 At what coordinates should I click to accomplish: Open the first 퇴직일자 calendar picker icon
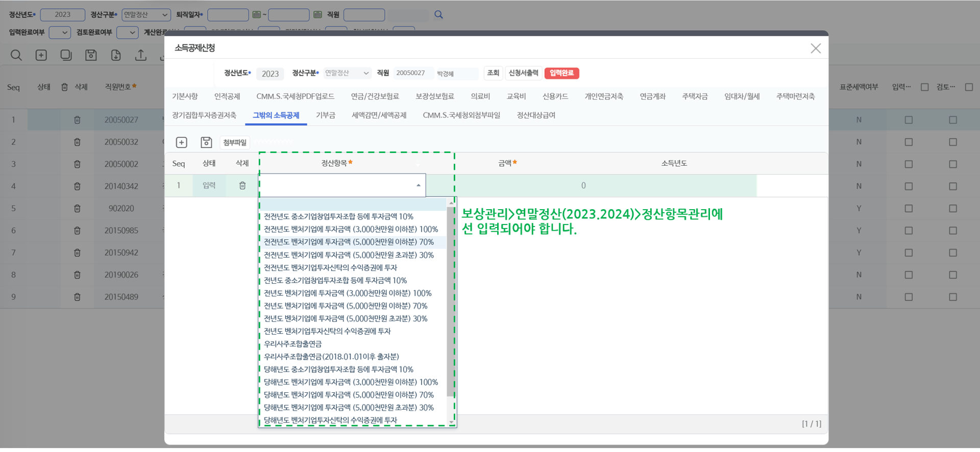tap(257, 14)
